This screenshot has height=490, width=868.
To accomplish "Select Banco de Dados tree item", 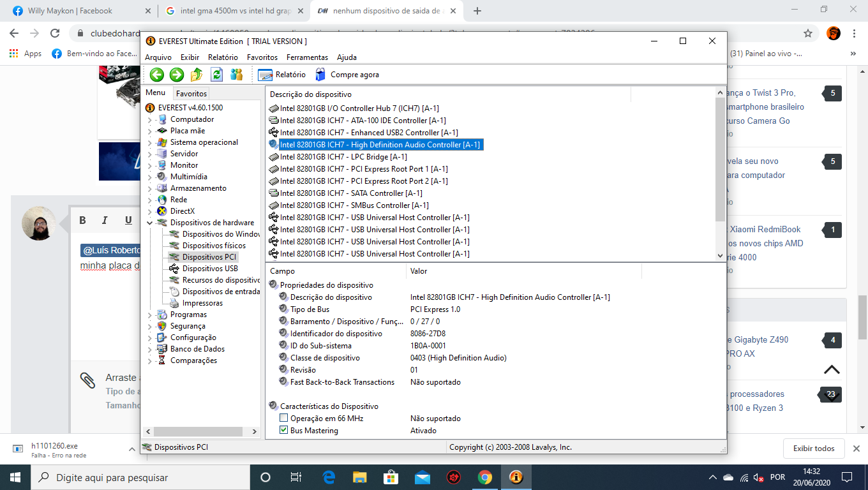I will tap(197, 349).
